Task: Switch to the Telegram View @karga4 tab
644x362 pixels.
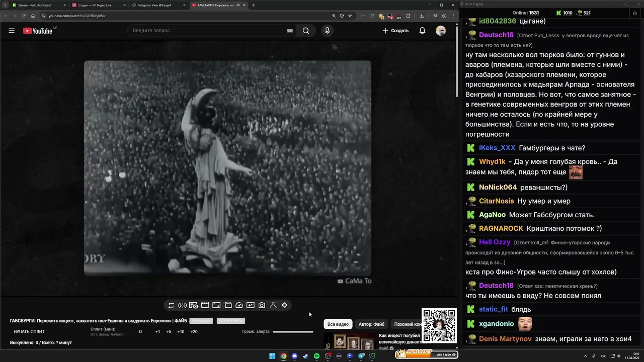Action: pos(157,5)
